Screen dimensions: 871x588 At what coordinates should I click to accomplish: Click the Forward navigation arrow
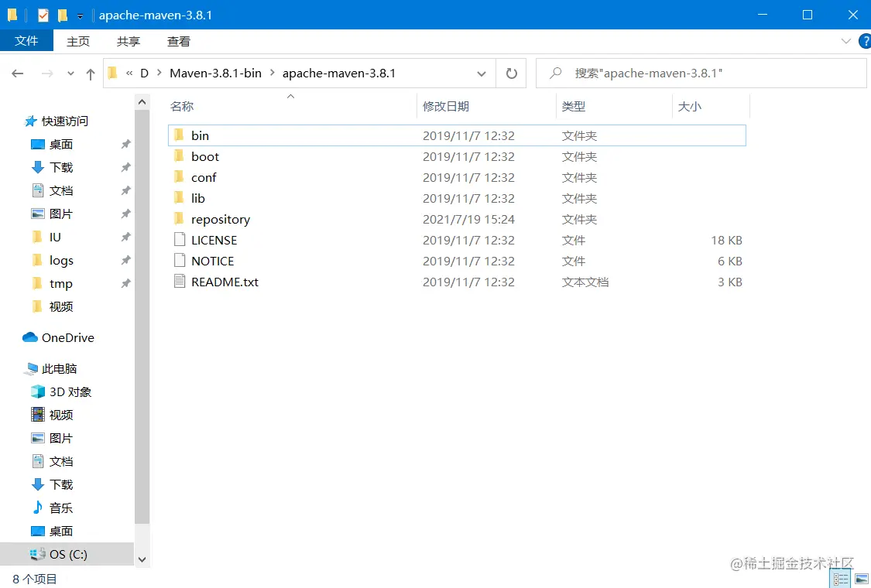(x=47, y=73)
